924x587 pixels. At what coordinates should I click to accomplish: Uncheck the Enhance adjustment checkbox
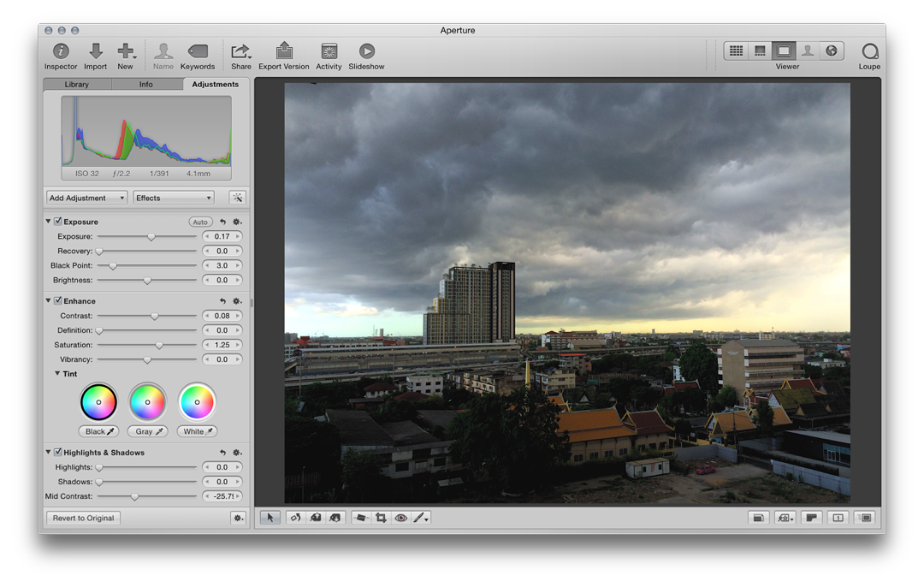point(58,300)
